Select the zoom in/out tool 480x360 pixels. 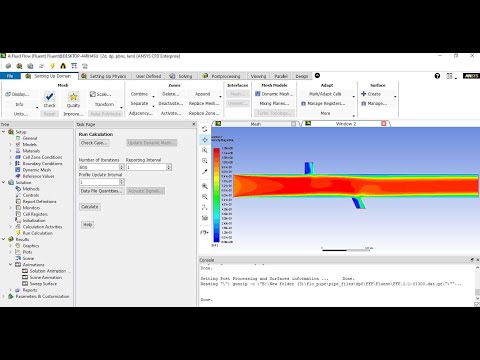pyautogui.click(x=205, y=150)
